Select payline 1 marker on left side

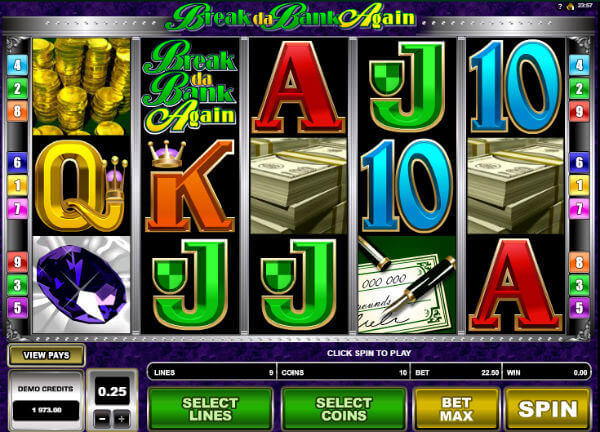tap(17, 186)
